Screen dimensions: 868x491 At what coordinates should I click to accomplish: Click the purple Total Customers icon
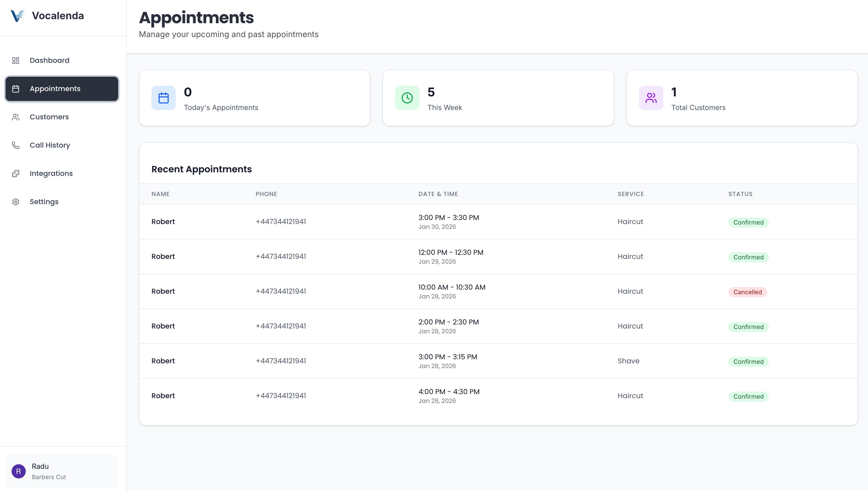[651, 98]
